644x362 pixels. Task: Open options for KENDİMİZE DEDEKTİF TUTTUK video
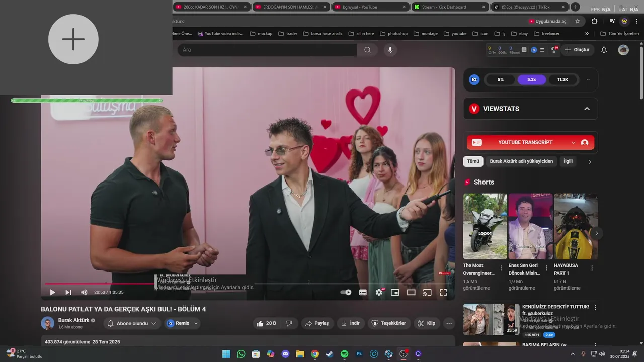[595, 308]
